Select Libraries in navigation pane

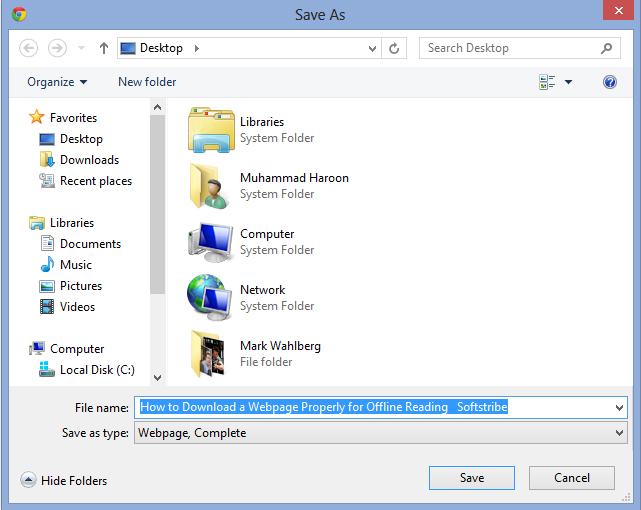[61, 223]
